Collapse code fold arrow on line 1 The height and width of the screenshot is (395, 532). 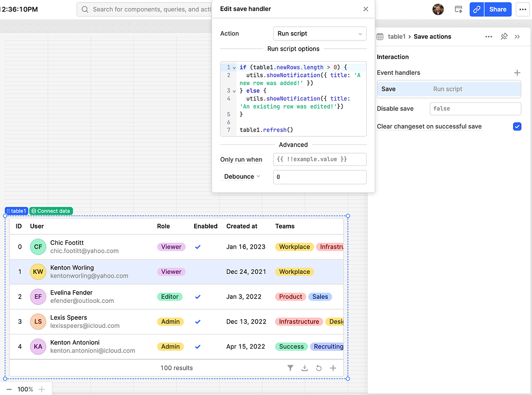click(234, 67)
